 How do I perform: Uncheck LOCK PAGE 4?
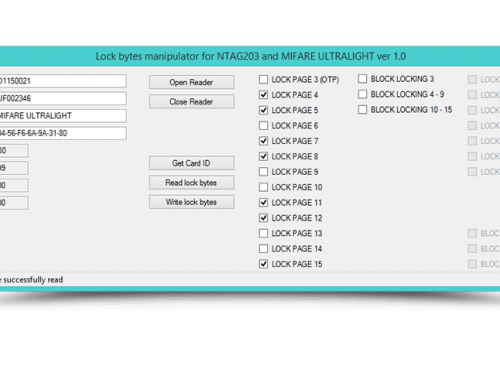[263, 95]
